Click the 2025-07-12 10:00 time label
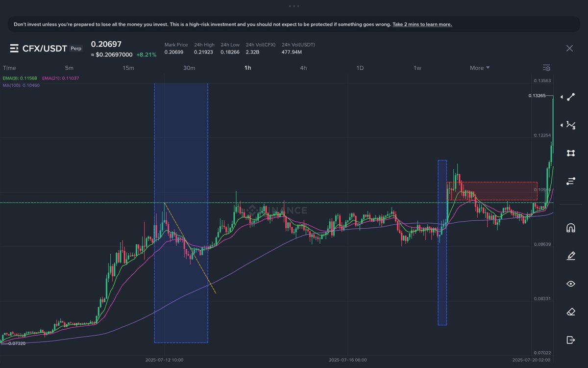The width and height of the screenshot is (588, 368). [164, 360]
